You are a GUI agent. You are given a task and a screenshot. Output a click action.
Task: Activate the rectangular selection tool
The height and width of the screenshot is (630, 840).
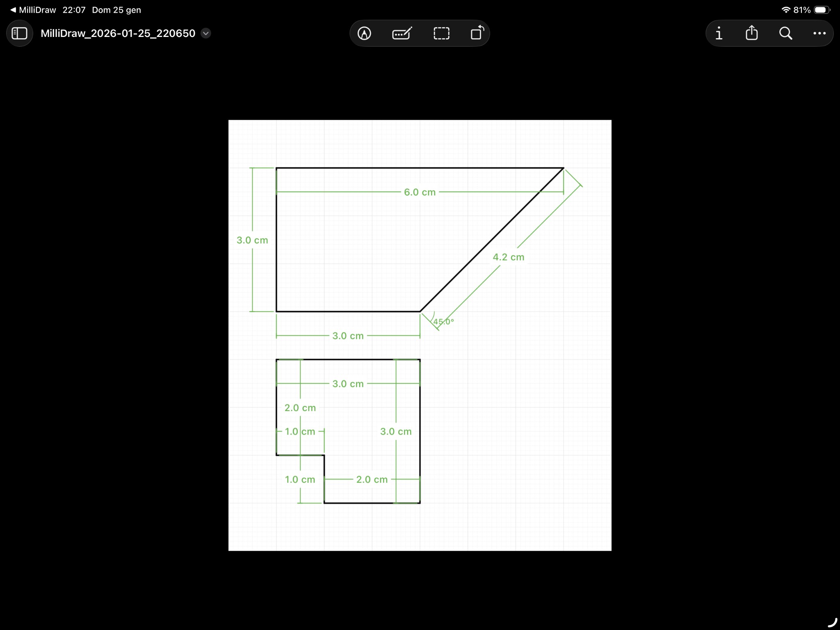(x=441, y=33)
